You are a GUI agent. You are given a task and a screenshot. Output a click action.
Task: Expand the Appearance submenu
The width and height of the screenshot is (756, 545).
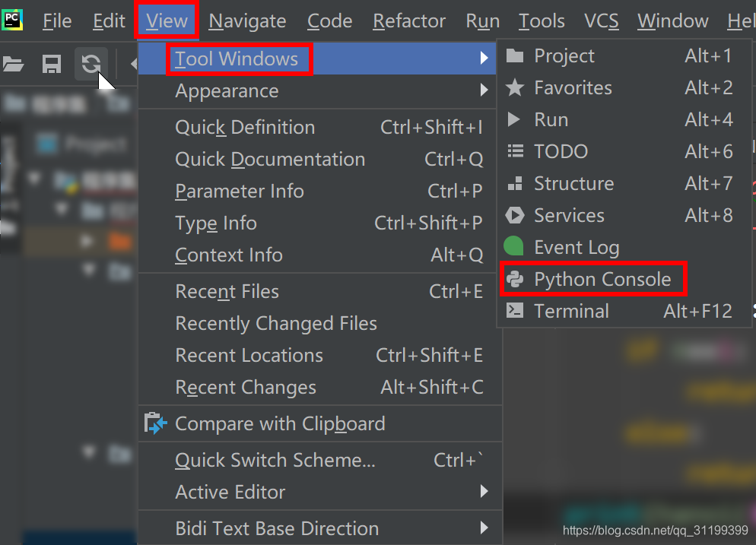(227, 90)
